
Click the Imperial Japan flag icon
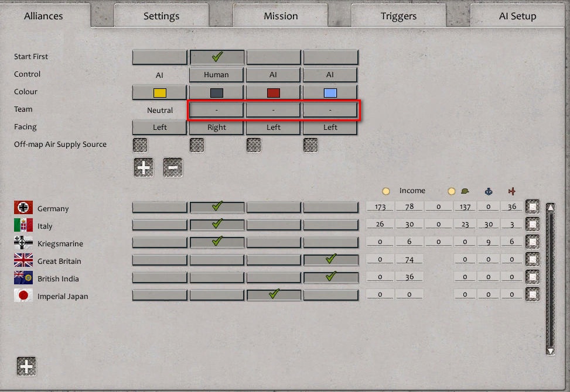coord(23,295)
